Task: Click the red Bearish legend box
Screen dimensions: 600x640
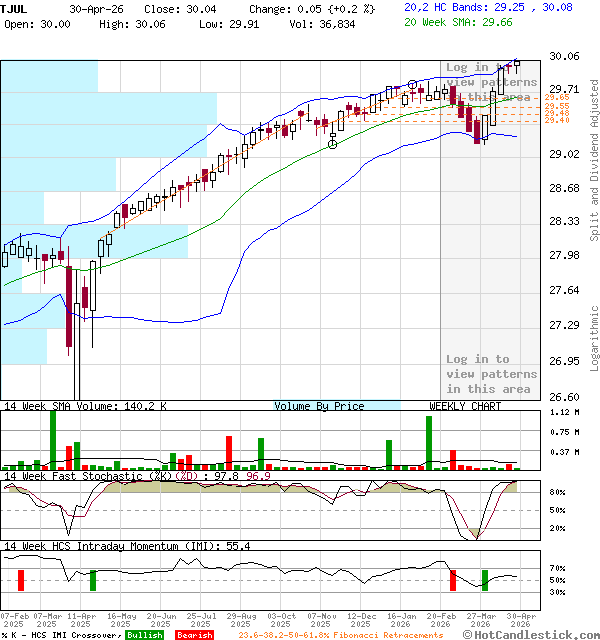Action: point(194,635)
